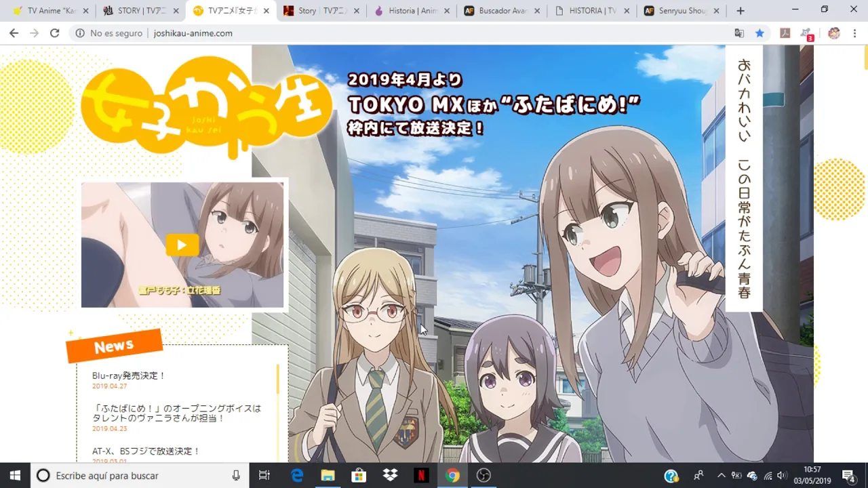Click the battery power tray icon
The height and width of the screenshot is (488, 868).
point(736,476)
